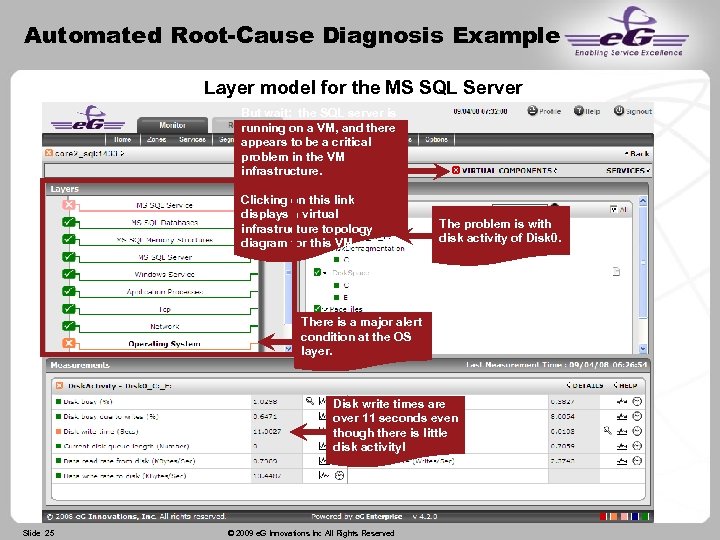Click the magnifier icon beside value 0.0108
The image size is (720, 540).
pos(608,431)
